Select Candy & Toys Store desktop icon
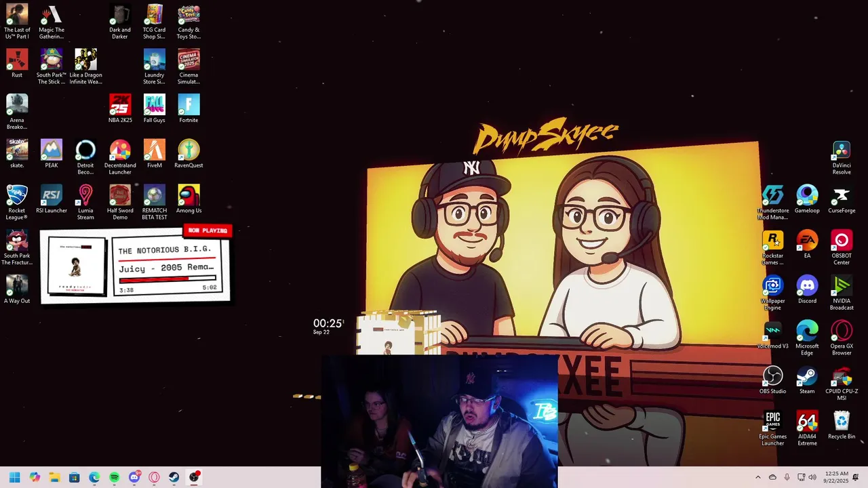 pos(189,22)
